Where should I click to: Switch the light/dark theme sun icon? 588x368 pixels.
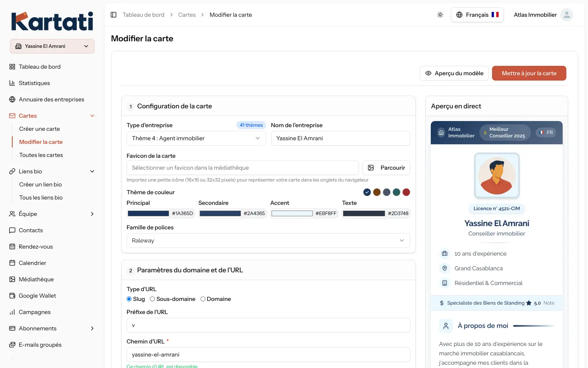(x=440, y=15)
